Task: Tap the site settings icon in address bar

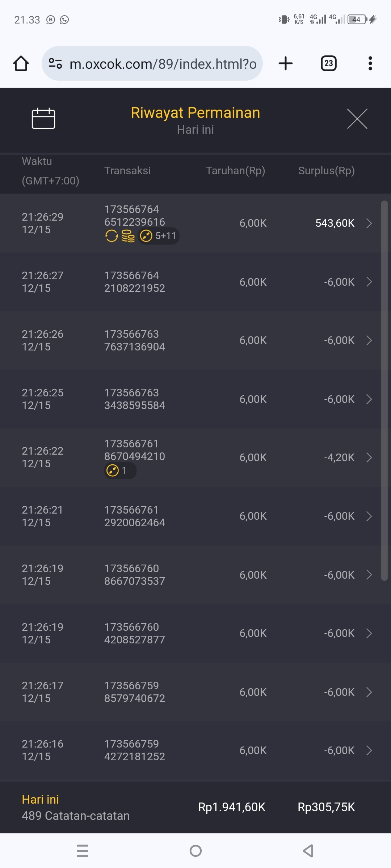Action: click(x=55, y=64)
